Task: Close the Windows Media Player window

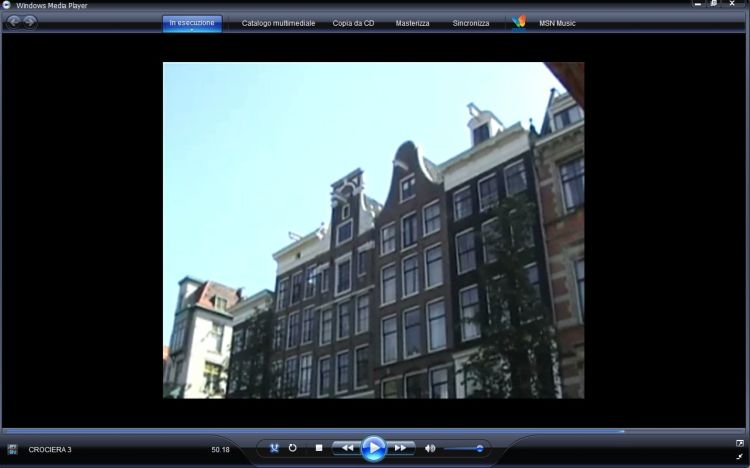Action: click(732, 4)
